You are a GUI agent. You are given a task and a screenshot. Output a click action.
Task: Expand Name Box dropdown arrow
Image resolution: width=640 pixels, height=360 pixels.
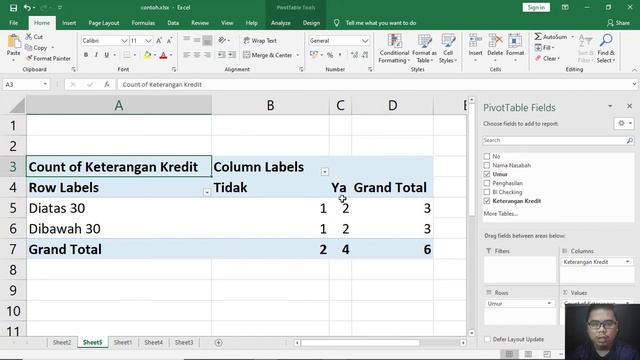(45, 84)
